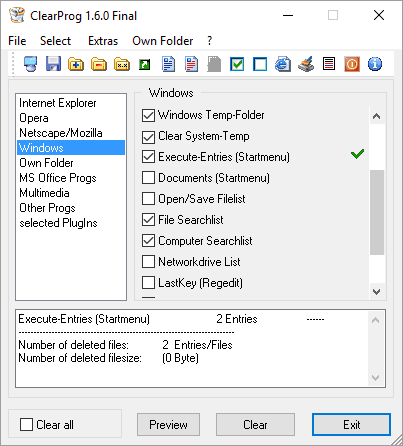This screenshot has height=446, width=403.
Task: Uncheck Clear System-Temp option
Action: [148, 136]
